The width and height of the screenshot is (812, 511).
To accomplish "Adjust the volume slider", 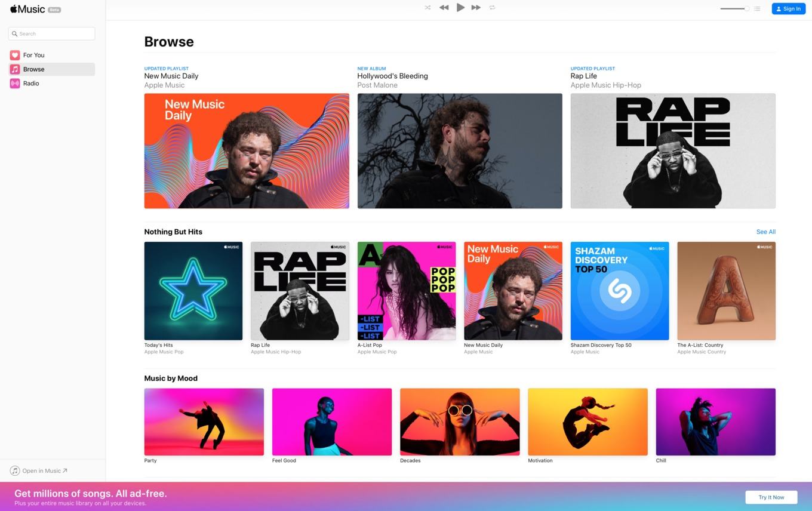I will tap(734, 8).
